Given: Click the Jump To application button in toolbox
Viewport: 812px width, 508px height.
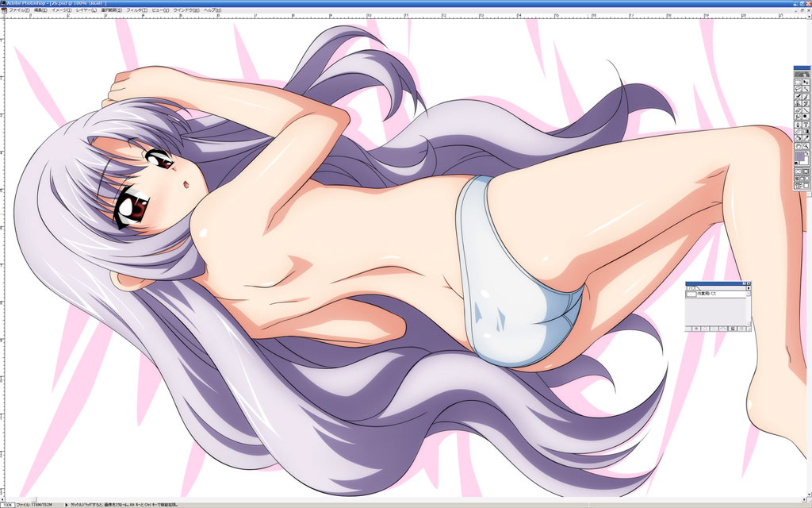Looking at the screenshot, I should point(802,185).
